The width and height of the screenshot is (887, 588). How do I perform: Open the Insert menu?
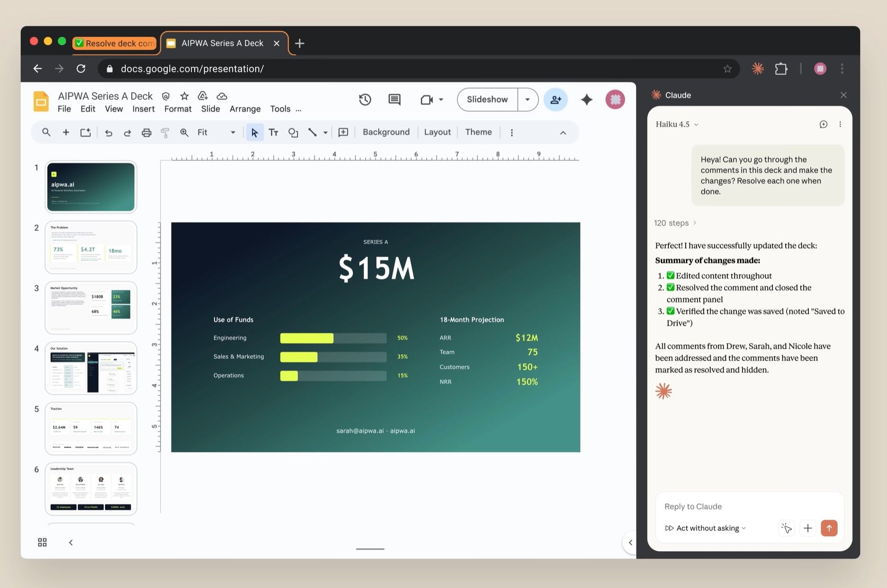point(143,109)
